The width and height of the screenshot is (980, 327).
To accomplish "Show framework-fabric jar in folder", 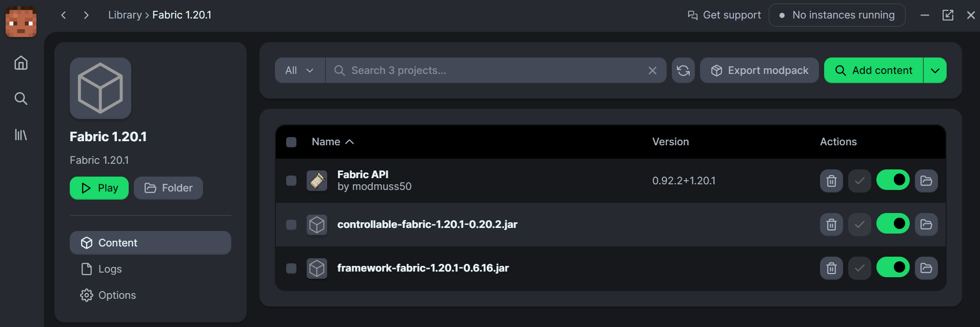I will tap(926, 268).
